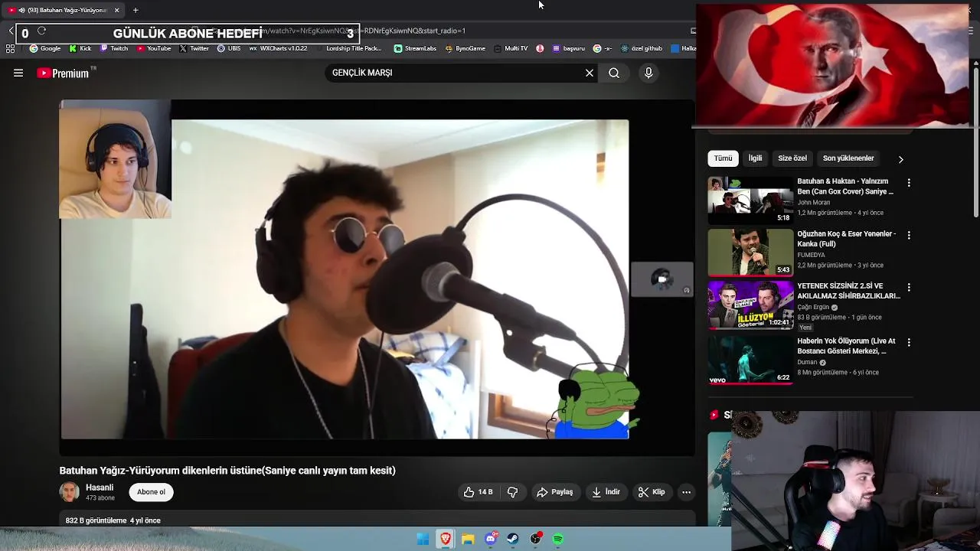Show more filter chips with right arrow

[900, 159]
